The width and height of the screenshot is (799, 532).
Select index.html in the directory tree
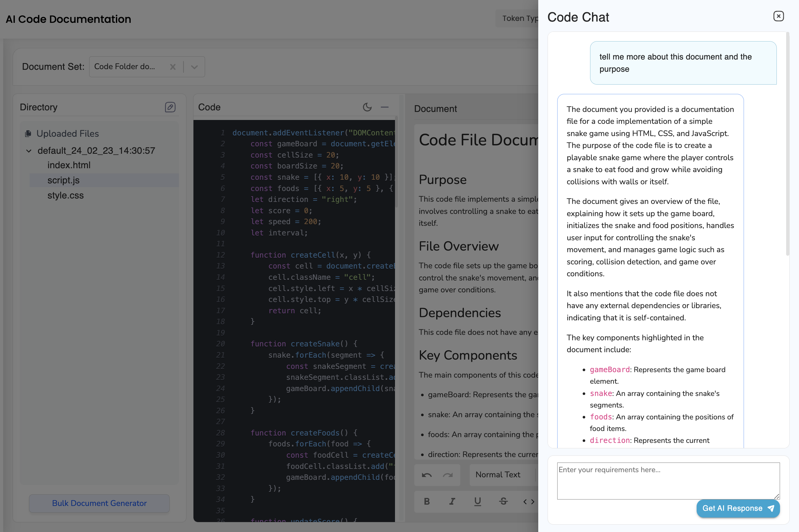pyautogui.click(x=69, y=165)
